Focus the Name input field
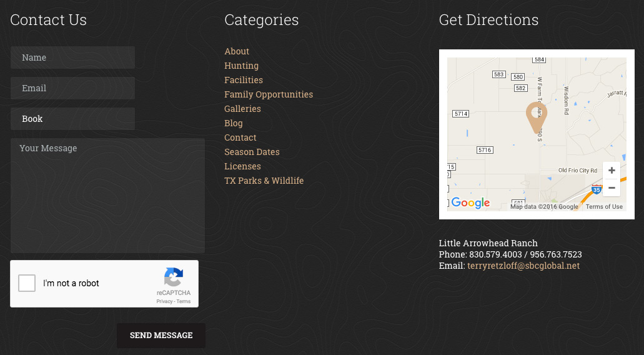This screenshot has height=355, width=644. tap(72, 57)
